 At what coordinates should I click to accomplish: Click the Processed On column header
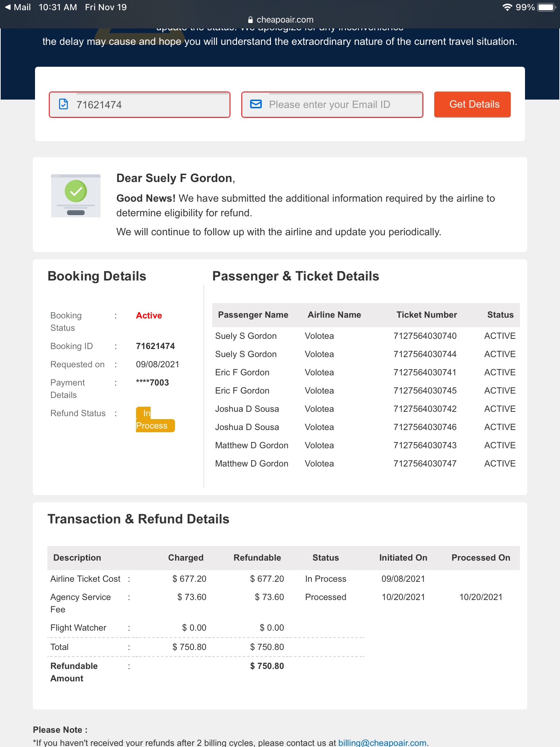[481, 558]
